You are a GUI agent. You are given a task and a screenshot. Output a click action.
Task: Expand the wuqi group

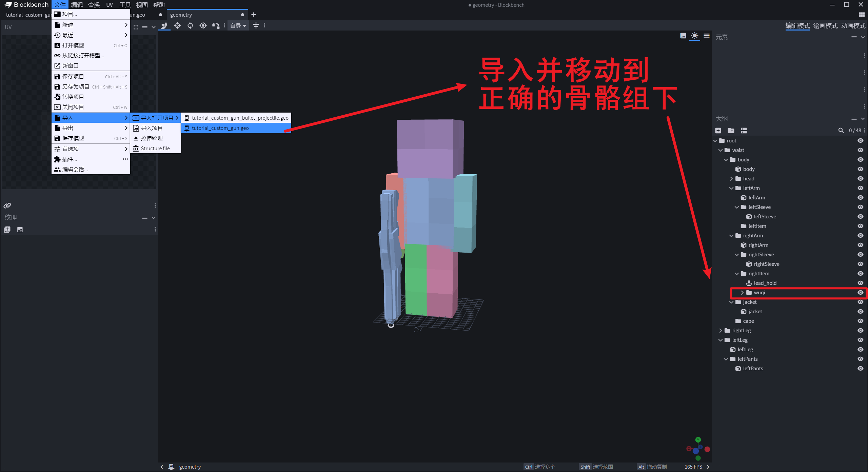[742, 293]
